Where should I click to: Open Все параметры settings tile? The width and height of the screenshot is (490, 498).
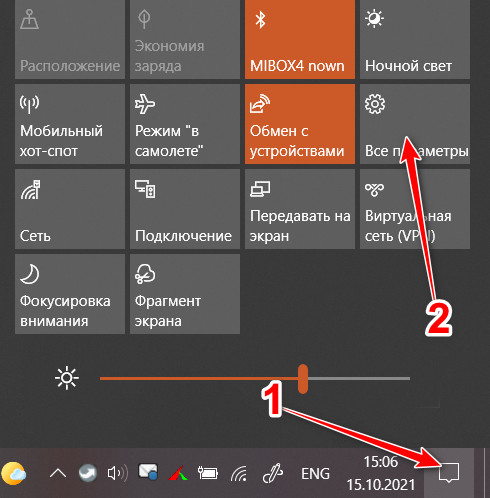pyautogui.click(x=415, y=124)
